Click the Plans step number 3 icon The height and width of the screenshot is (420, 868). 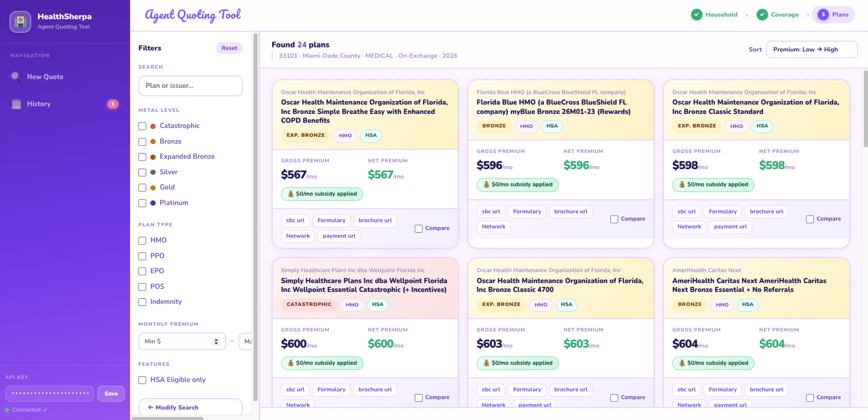[x=823, y=15]
